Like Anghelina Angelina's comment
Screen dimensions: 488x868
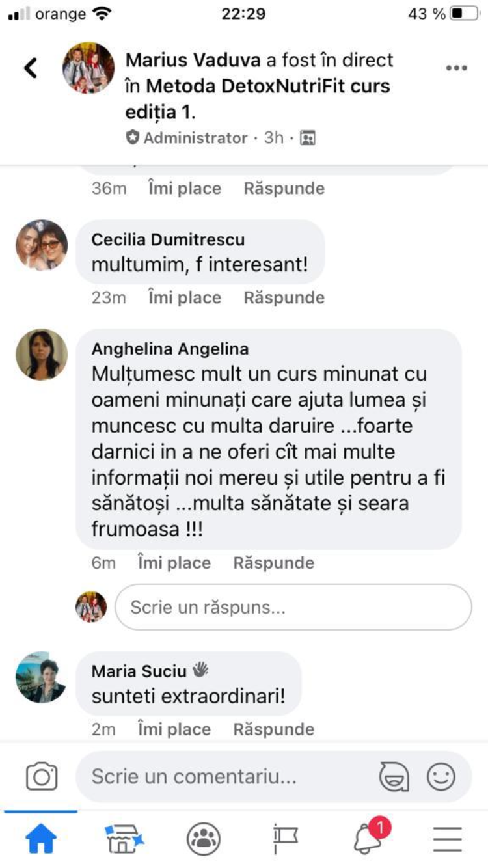[x=174, y=563]
